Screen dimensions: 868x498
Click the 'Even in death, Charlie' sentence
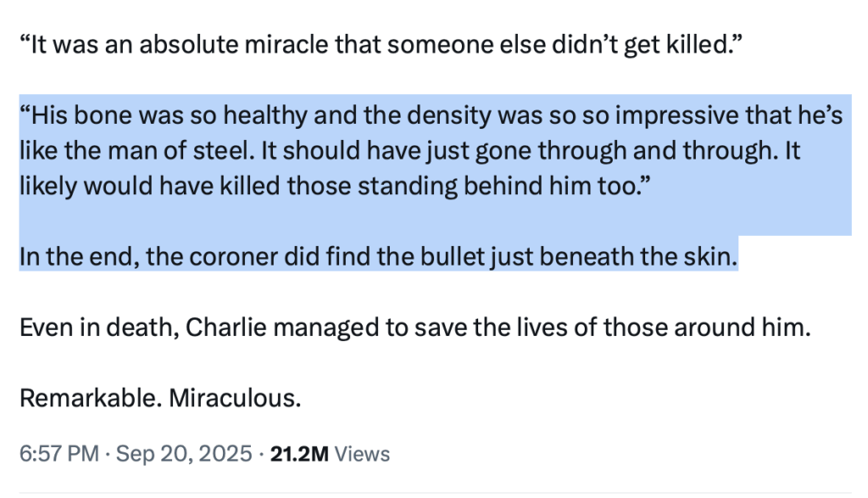coord(415,327)
